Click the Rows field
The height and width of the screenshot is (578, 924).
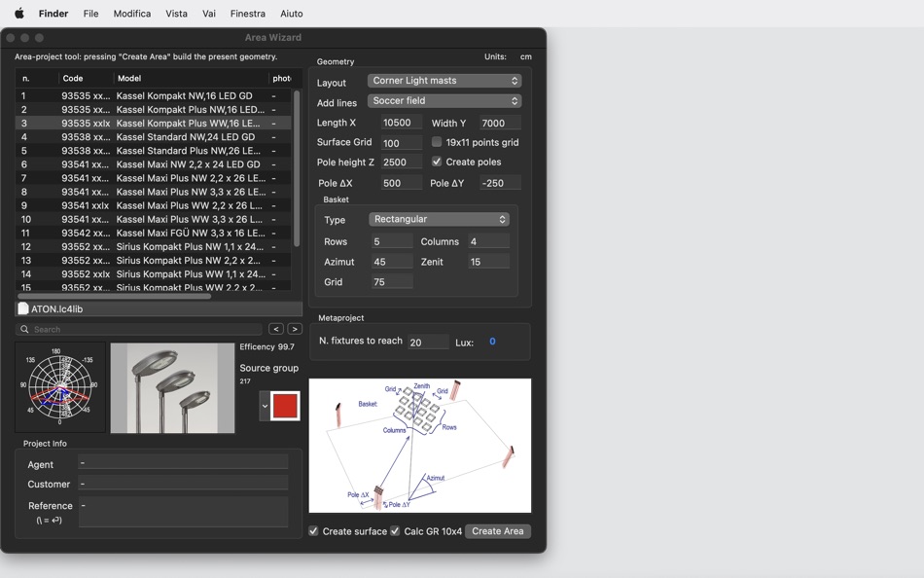pyautogui.click(x=392, y=241)
